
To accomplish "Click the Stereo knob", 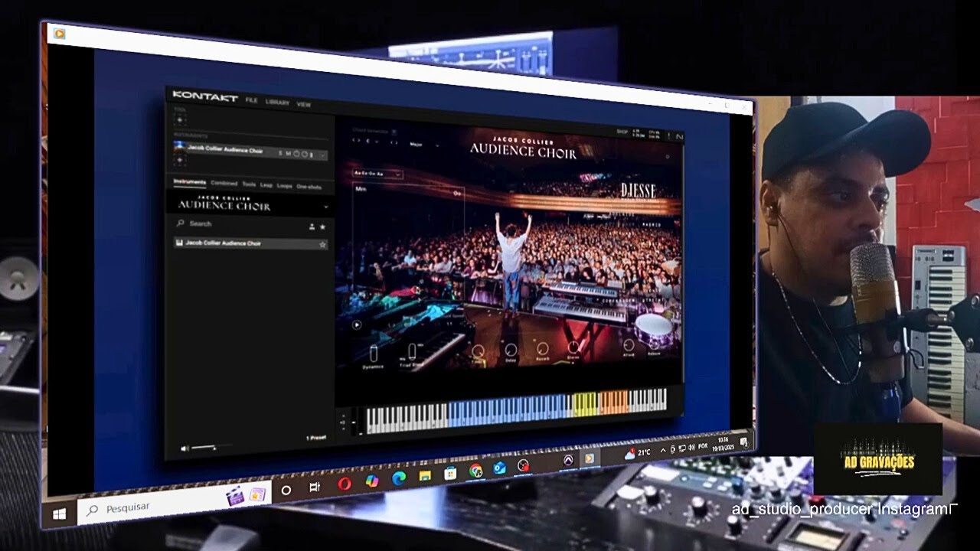I will click(x=573, y=347).
